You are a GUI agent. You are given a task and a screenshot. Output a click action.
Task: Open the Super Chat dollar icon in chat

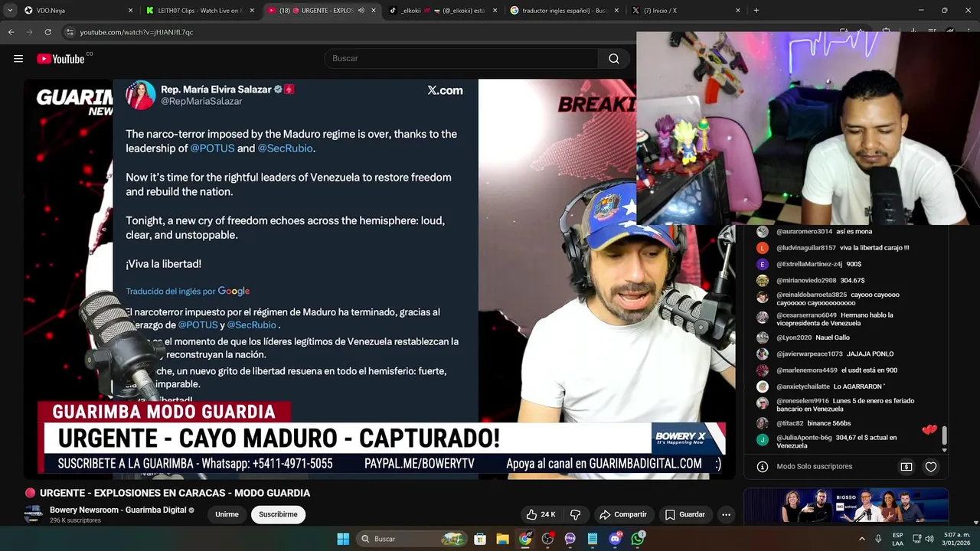[906, 467]
